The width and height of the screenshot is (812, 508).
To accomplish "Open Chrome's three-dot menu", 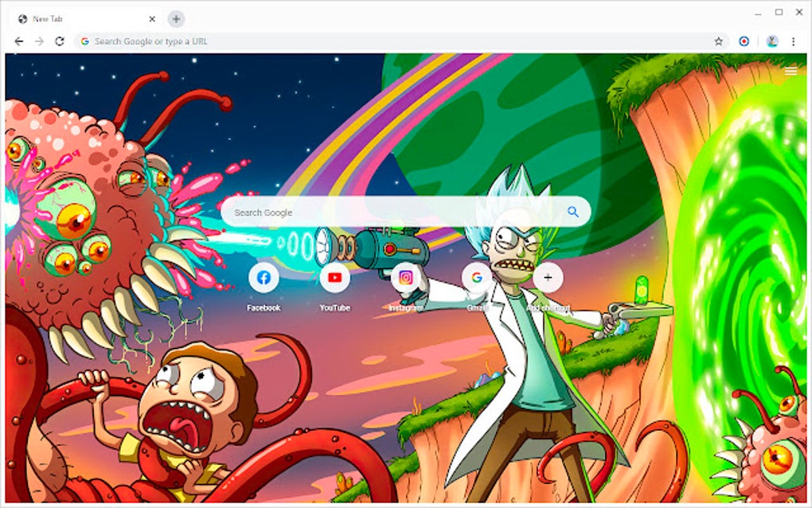I will coord(794,41).
